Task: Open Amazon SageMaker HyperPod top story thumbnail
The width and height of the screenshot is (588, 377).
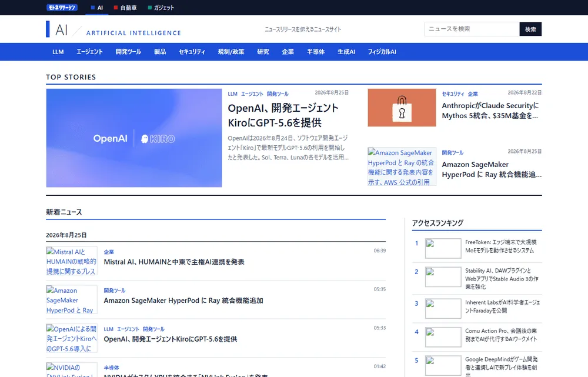Action: tap(402, 166)
